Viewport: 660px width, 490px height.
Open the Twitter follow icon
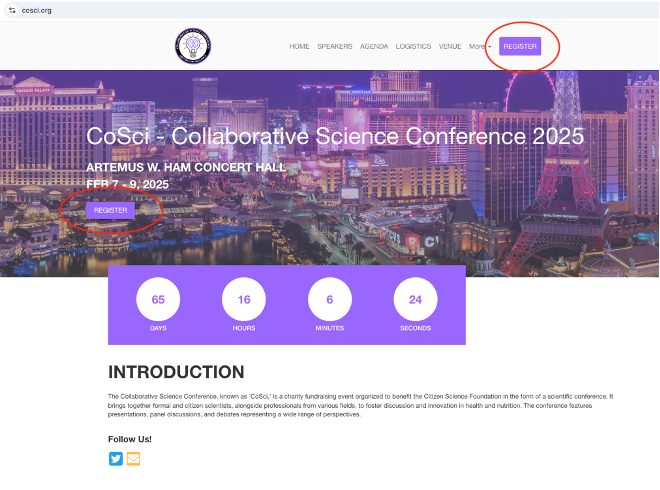(116, 459)
